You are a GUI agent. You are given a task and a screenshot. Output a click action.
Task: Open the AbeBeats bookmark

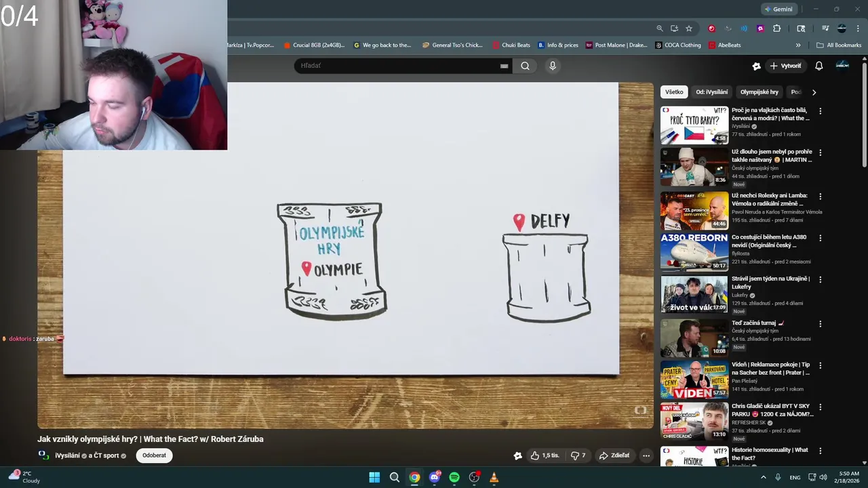(724, 45)
